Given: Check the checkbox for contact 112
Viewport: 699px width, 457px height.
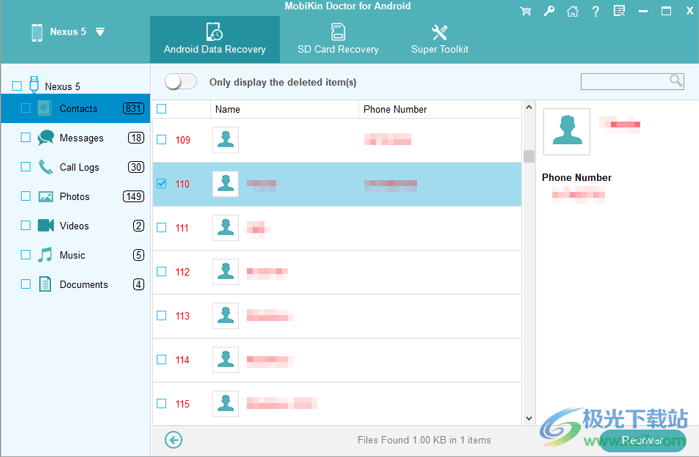Looking at the screenshot, I should (161, 272).
